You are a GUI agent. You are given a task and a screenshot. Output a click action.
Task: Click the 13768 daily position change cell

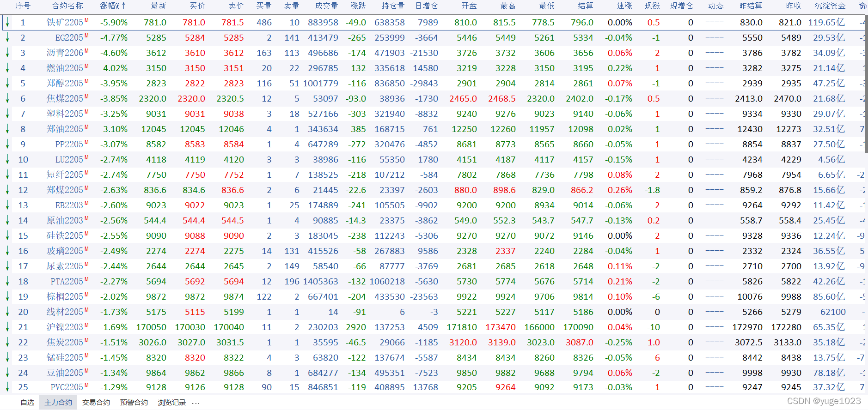point(426,387)
